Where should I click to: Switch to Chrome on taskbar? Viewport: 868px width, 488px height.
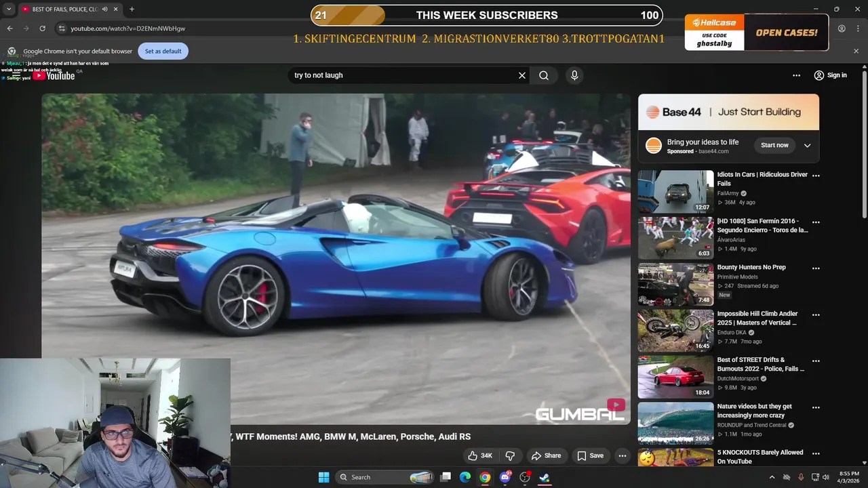tap(485, 477)
